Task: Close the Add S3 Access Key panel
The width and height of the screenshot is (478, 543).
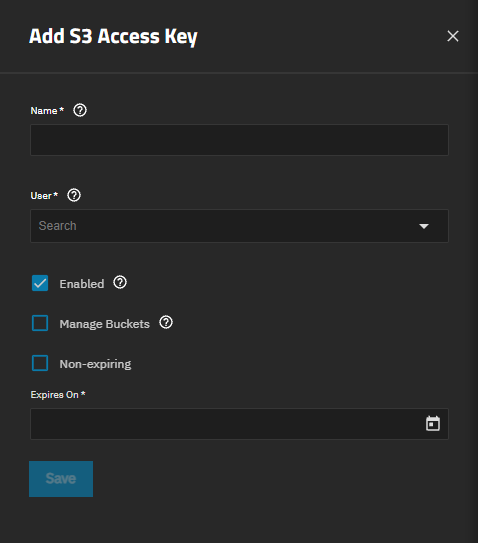Action: coord(453,36)
